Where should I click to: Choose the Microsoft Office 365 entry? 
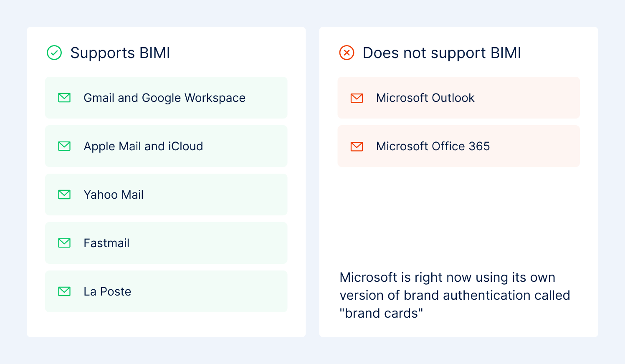[458, 146]
